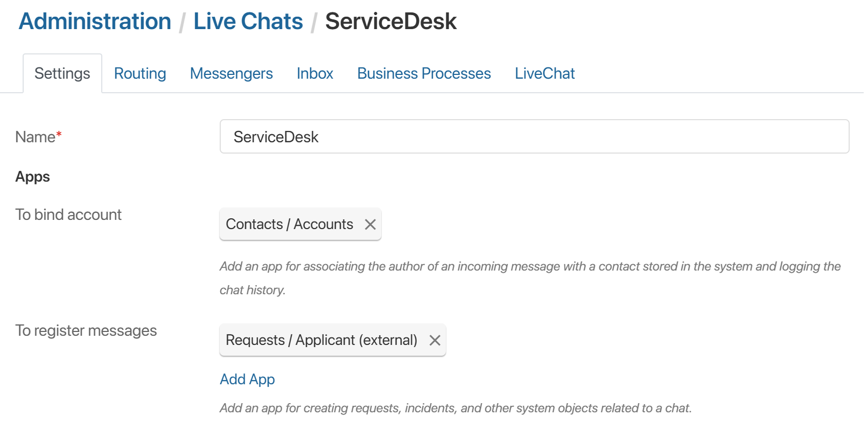Click the Name field label
868x422 pixels.
point(38,137)
